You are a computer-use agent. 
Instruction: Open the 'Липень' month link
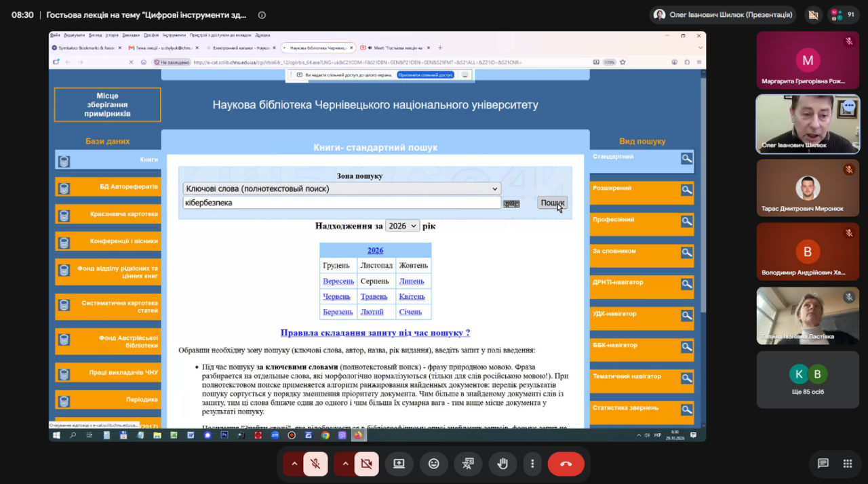(x=412, y=281)
